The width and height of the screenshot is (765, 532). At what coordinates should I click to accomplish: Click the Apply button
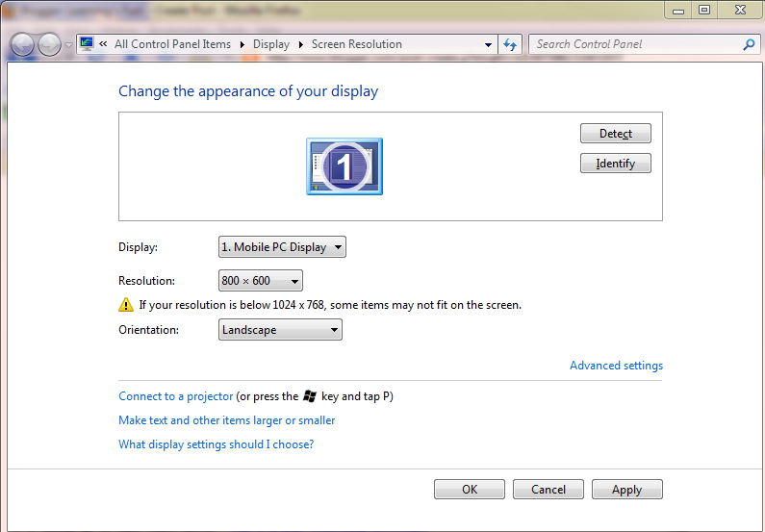[x=627, y=489]
